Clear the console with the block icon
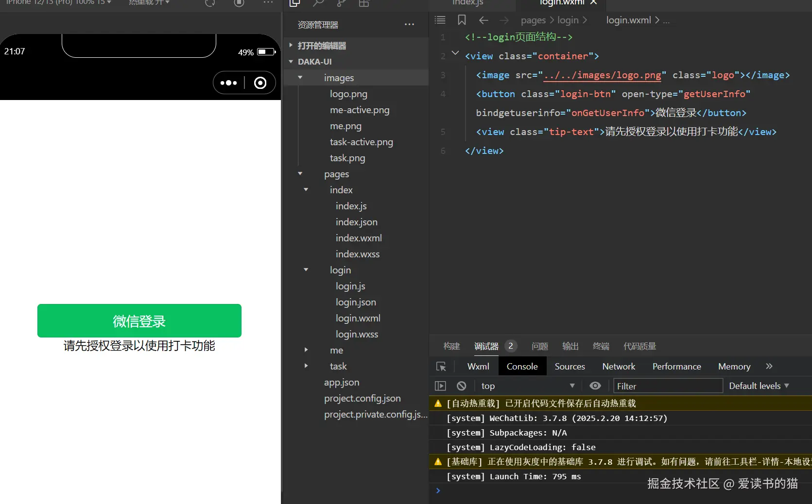 462,386
